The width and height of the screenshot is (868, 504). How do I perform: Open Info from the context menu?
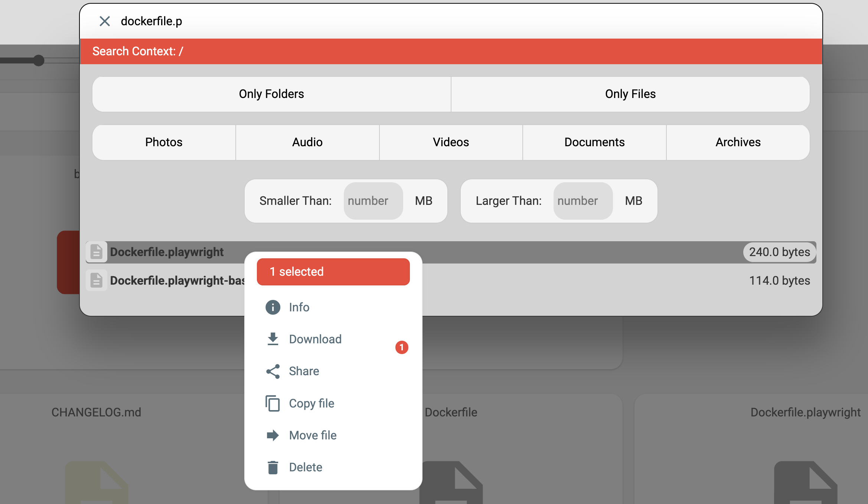pyautogui.click(x=333, y=307)
